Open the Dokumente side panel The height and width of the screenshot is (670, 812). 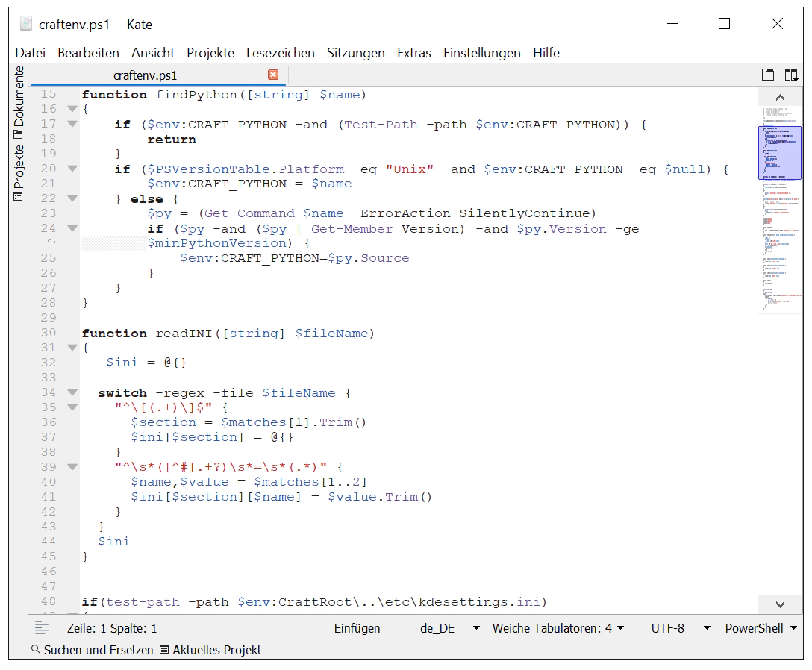(x=19, y=102)
